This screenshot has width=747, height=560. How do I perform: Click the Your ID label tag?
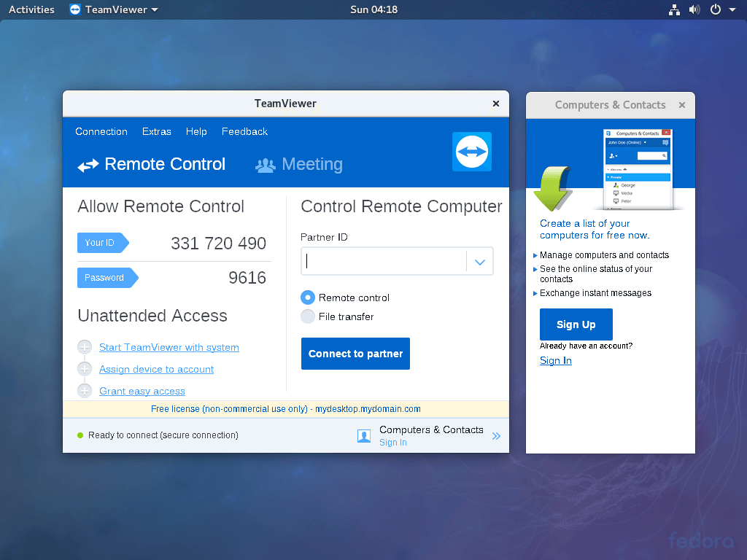coord(103,243)
